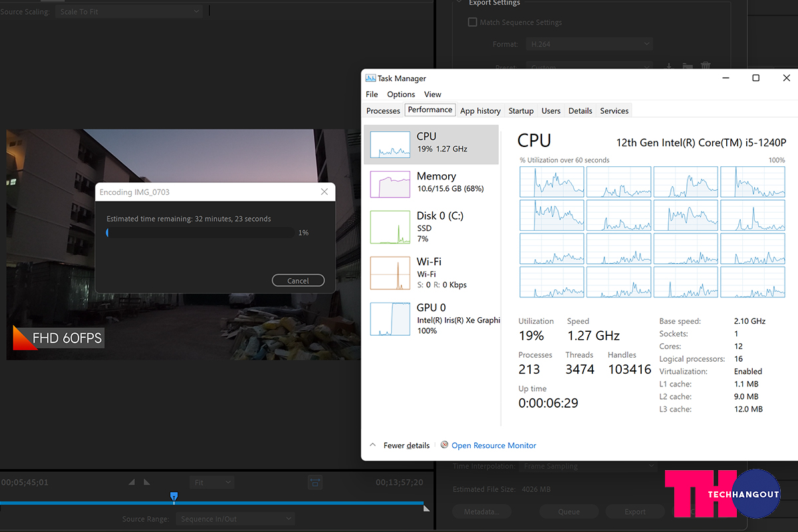The height and width of the screenshot is (532, 798).
Task: Select Disk 0 (C:) in the sidebar
Action: pyautogui.click(x=432, y=227)
